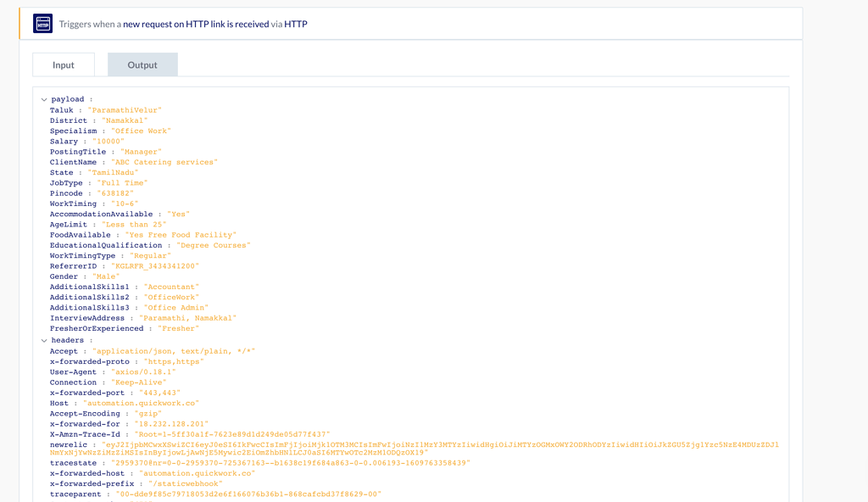
Task: Select the Host value "automation.quickwork.co"
Action: pos(142,402)
